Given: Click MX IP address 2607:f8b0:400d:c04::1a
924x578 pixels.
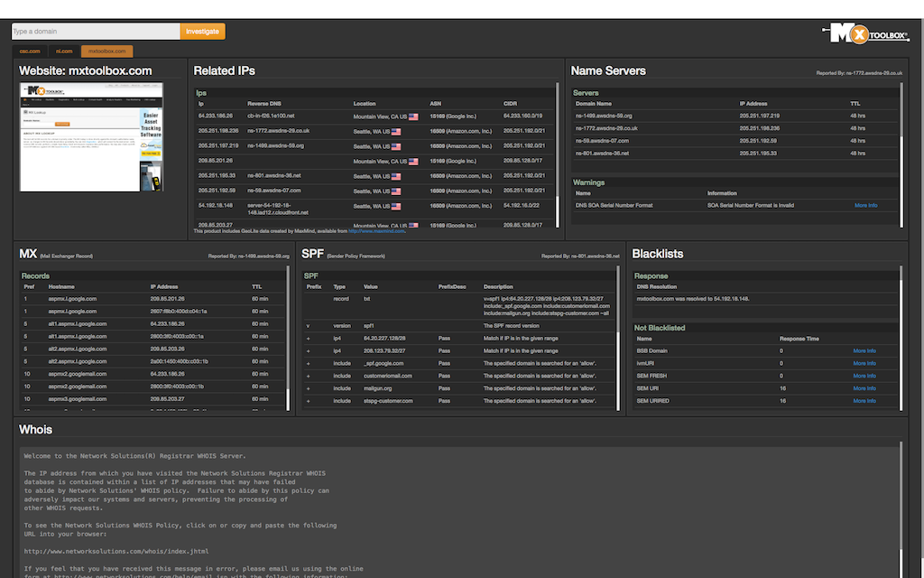Looking at the screenshot, I should tap(179, 312).
